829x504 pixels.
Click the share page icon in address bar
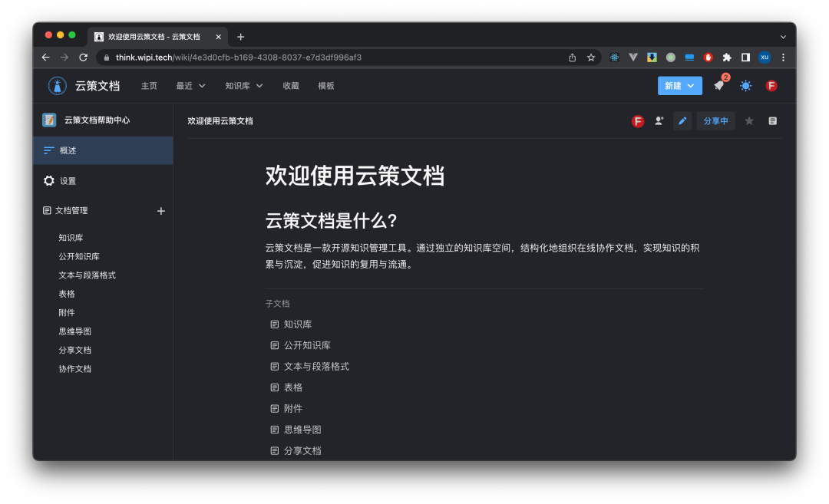pyautogui.click(x=572, y=58)
